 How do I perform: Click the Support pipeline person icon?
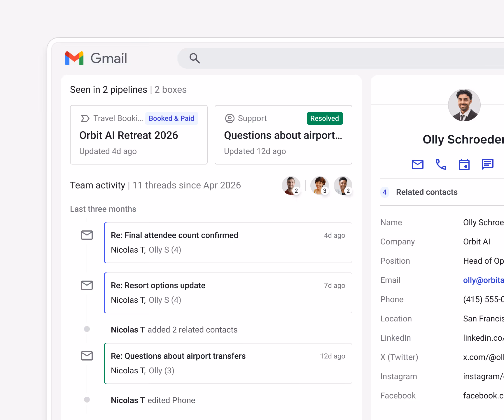pyautogui.click(x=230, y=118)
